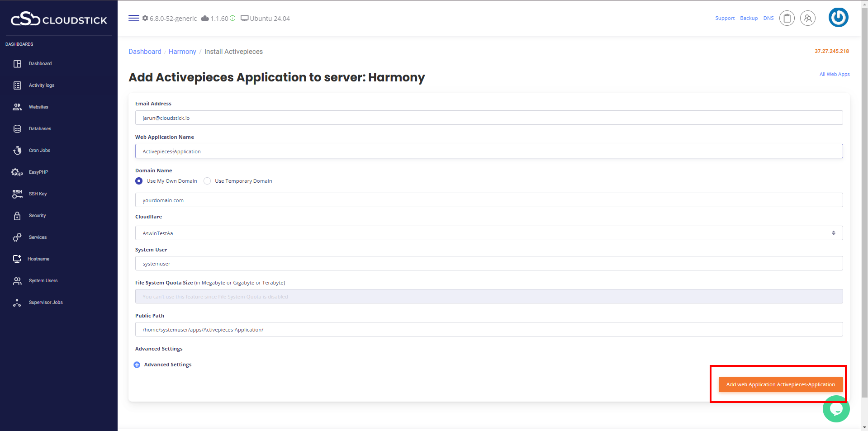Open the user profile icon
868x431 pixels.
tap(807, 18)
